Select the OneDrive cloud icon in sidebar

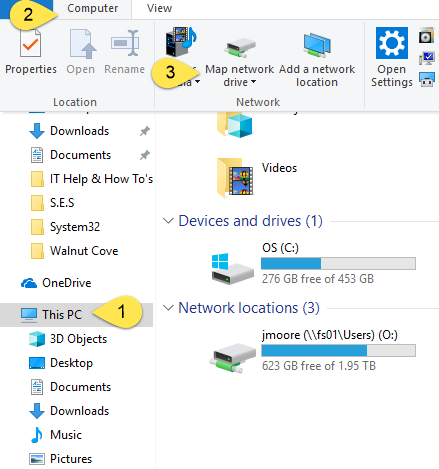[29, 283]
